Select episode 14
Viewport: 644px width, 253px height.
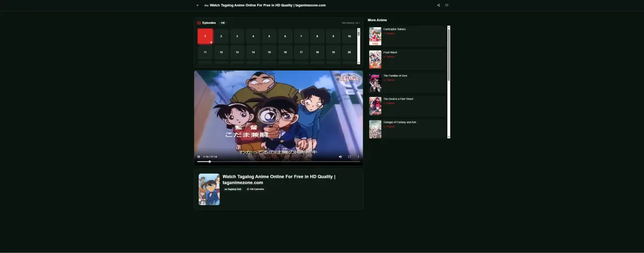tap(253, 52)
